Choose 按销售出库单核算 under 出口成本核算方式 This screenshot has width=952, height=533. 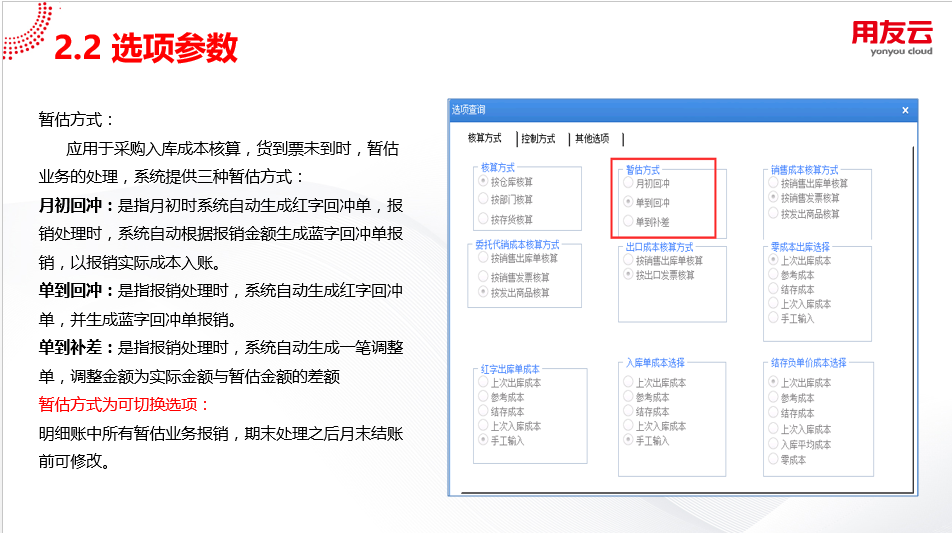(x=629, y=260)
